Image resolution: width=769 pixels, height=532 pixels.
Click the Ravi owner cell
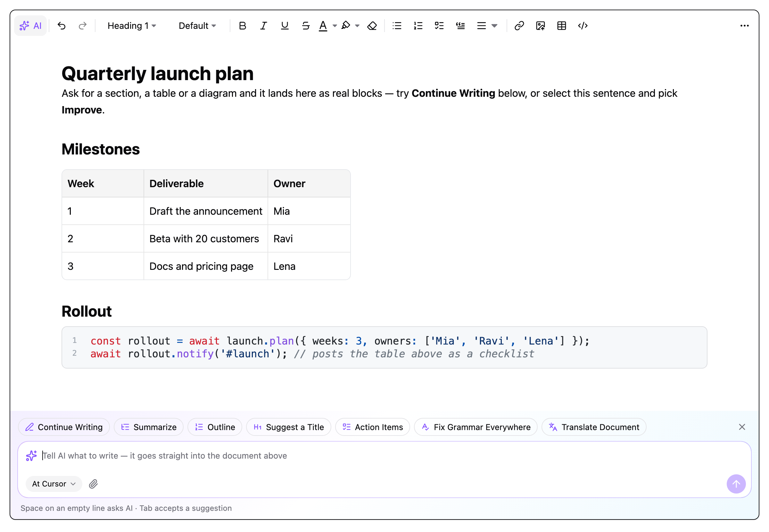coord(309,239)
